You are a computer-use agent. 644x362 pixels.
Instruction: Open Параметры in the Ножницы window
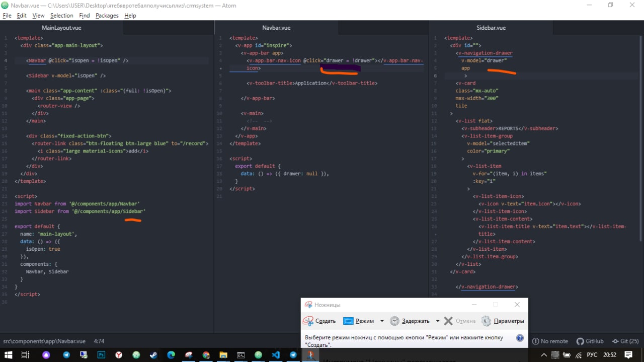[503, 321]
